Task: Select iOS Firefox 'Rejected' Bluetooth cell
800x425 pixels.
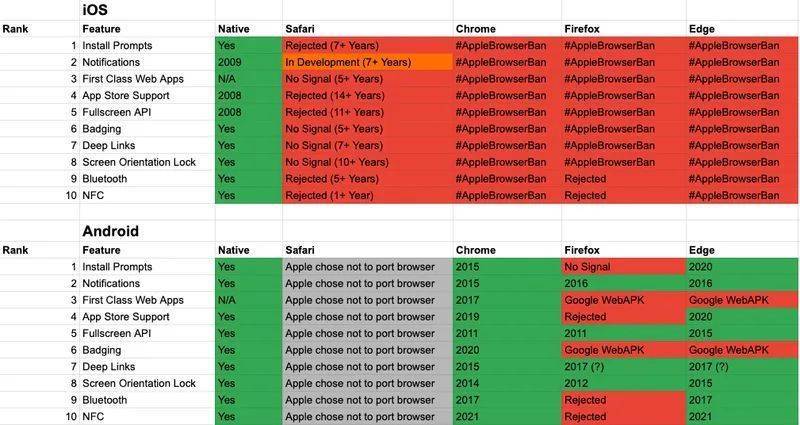Action: [x=623, y=179]
